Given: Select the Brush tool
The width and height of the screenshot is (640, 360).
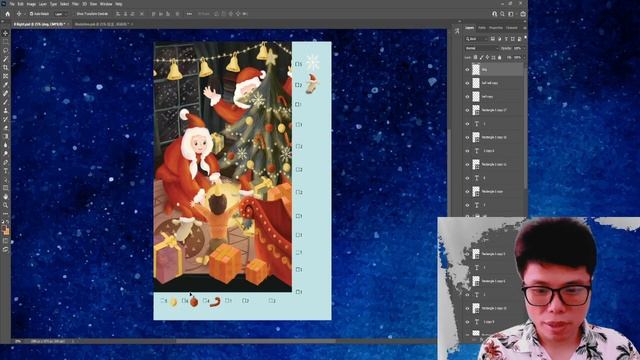Looking at the screenshot, I should 5,102.
